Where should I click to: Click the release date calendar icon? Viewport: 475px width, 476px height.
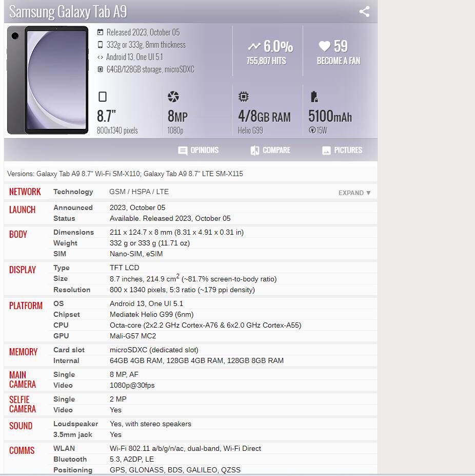[x=100, y=32]
